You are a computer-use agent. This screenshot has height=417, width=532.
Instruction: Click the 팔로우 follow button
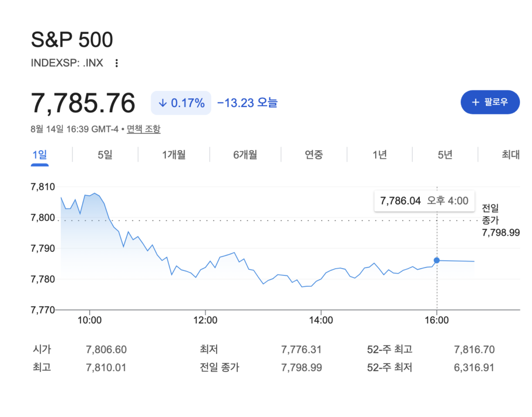point(490,102)
